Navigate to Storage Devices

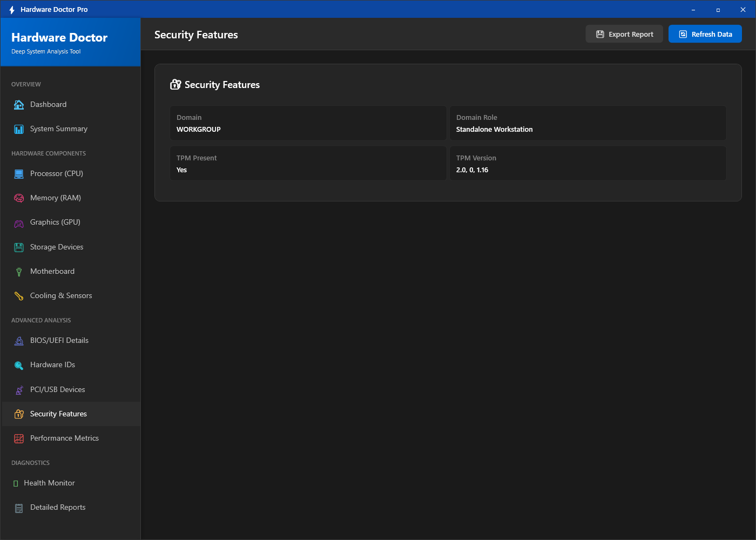[71, 247]
